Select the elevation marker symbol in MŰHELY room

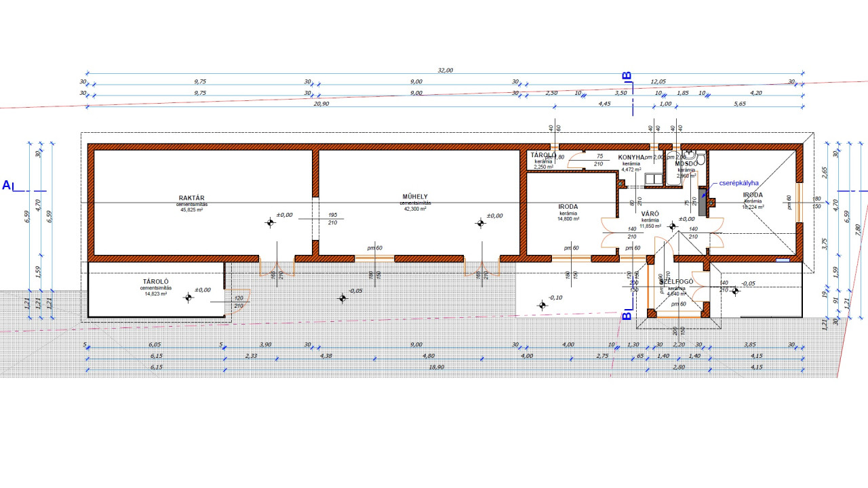[x=481, y=222]
